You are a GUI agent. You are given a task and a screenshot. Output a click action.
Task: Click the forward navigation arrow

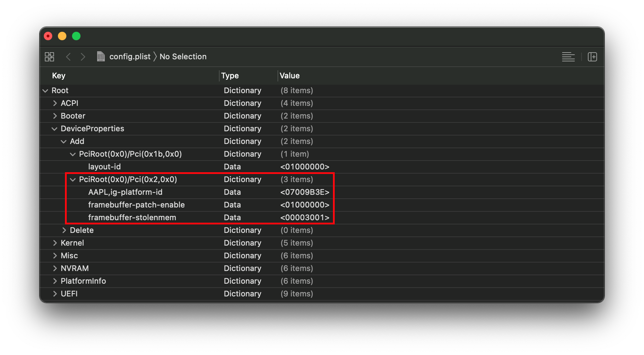tap(83, 57)
